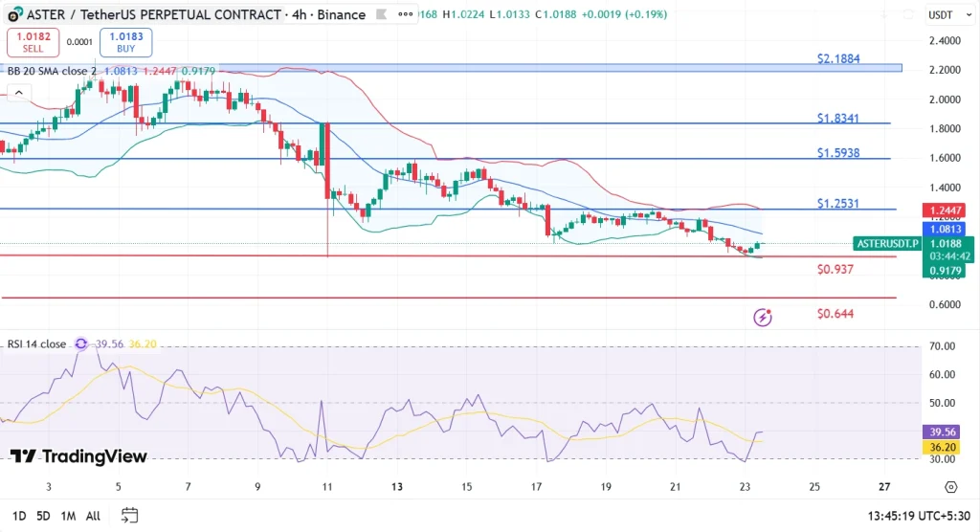The height and width of the screenshot is (532, 980).
Task: Click the ASTER coin logo icon
Action: tap(13, 15)
